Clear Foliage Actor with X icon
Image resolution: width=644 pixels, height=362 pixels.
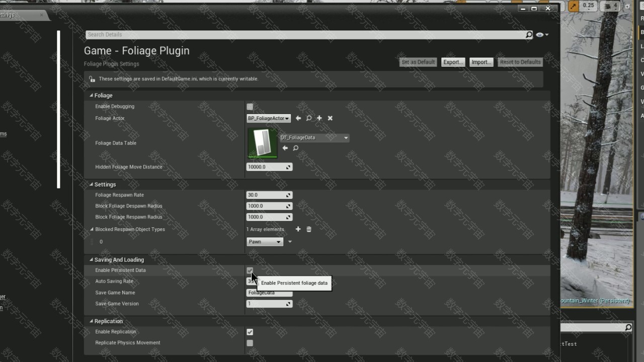[330, 118]
